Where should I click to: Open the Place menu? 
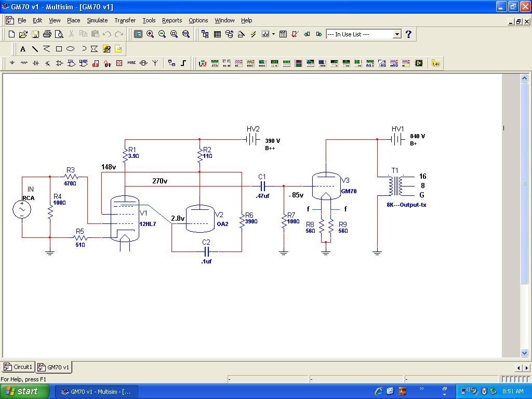74,20
